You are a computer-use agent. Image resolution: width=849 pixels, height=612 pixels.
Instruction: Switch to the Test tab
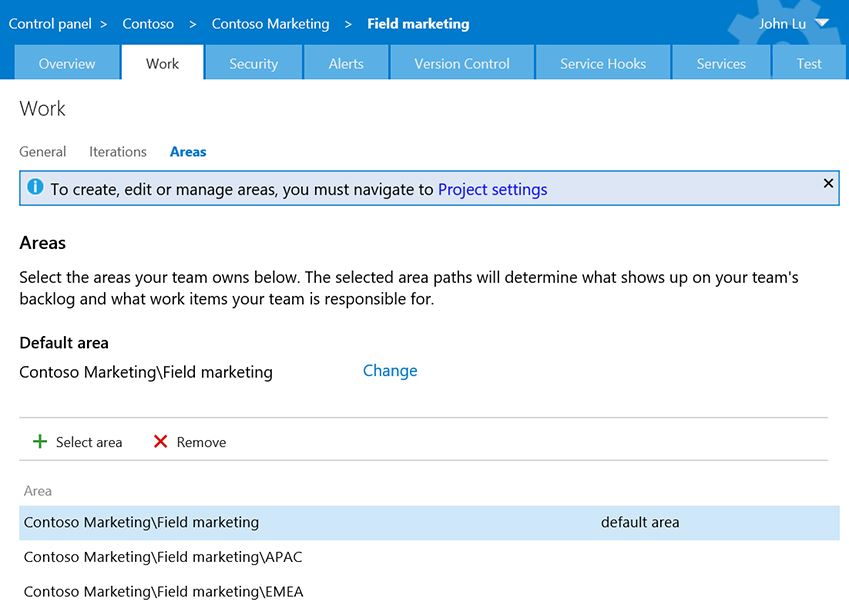(809, 63)
